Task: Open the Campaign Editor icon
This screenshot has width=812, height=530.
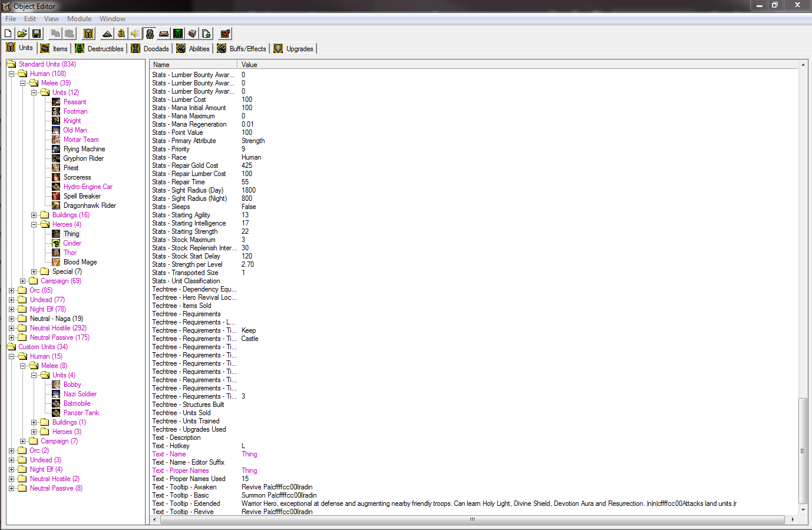Action: point(164,34)
